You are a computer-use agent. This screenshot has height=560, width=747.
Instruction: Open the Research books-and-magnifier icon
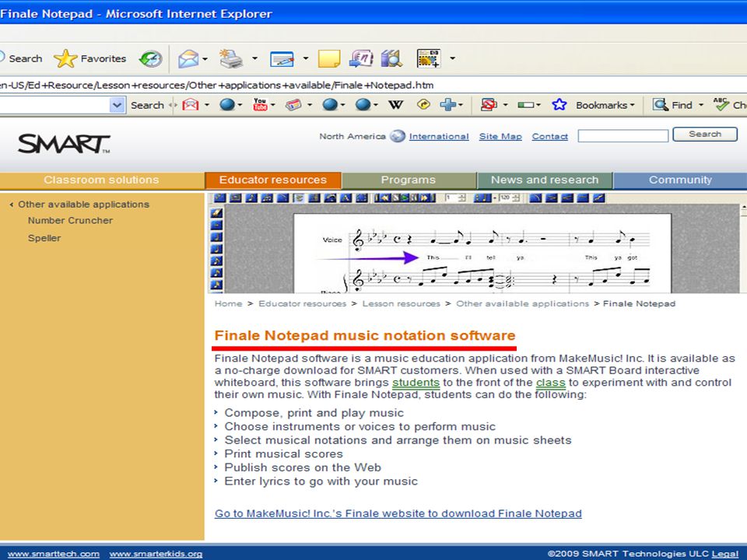pyautogui.click(x=392, y=58)
